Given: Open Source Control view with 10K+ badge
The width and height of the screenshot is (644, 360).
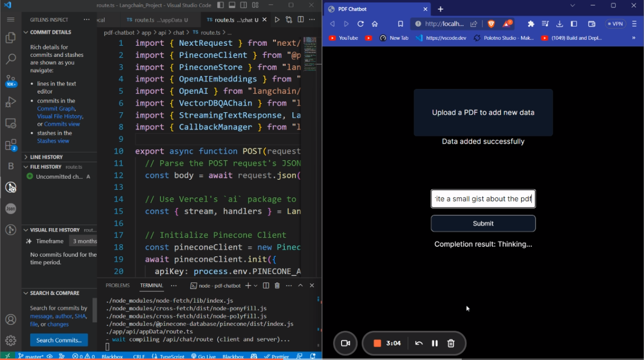Looking at the screenshot, I should pos(11,81).
